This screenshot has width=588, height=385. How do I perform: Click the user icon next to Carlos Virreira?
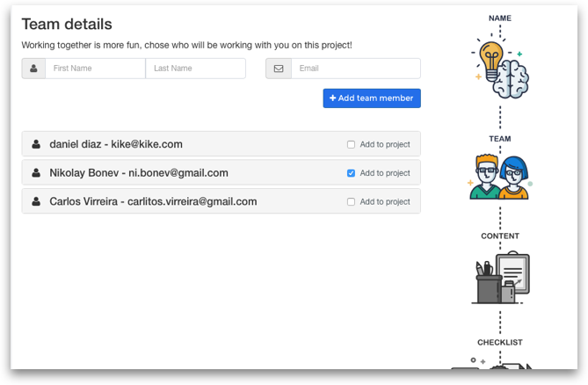point(36,201)
